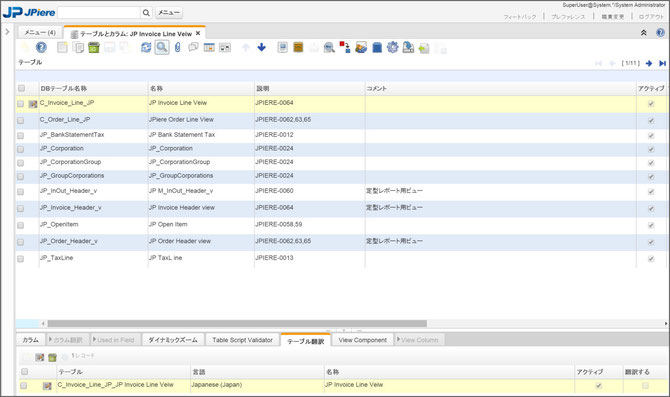Select the JP_BankStatementTax row checkbox
The width and height of the screenshot is (670, 397).
(21, 135)
